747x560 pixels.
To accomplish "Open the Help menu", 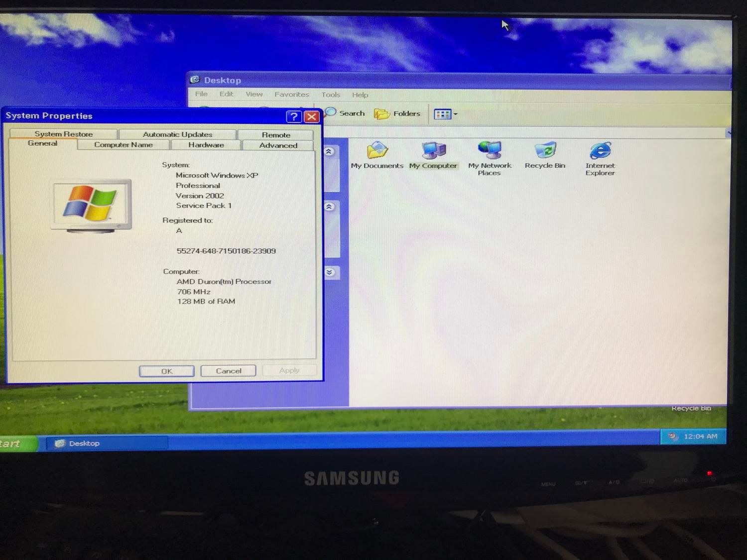I will pyautogui.click(x=360, y=95).
